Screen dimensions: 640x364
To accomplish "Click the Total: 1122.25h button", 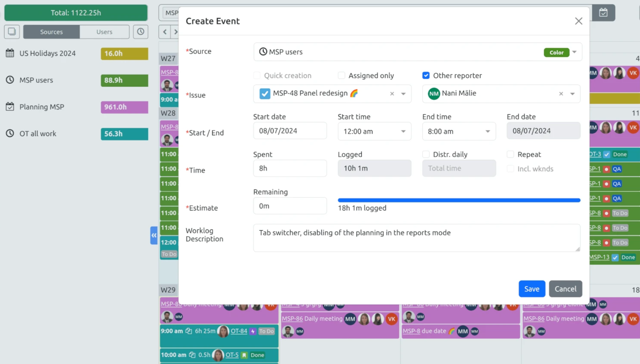I will point(76,12).
